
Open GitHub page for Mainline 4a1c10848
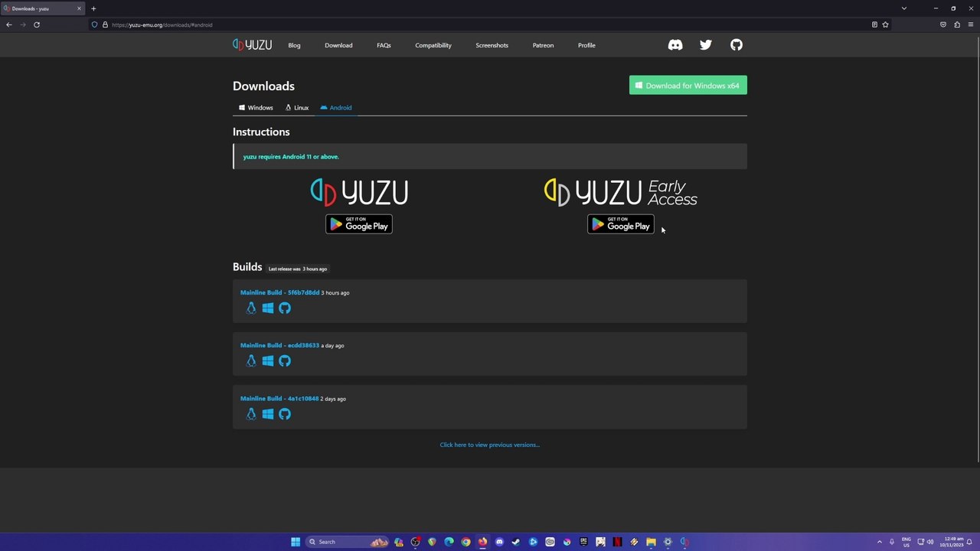click(x=285, y=414)
